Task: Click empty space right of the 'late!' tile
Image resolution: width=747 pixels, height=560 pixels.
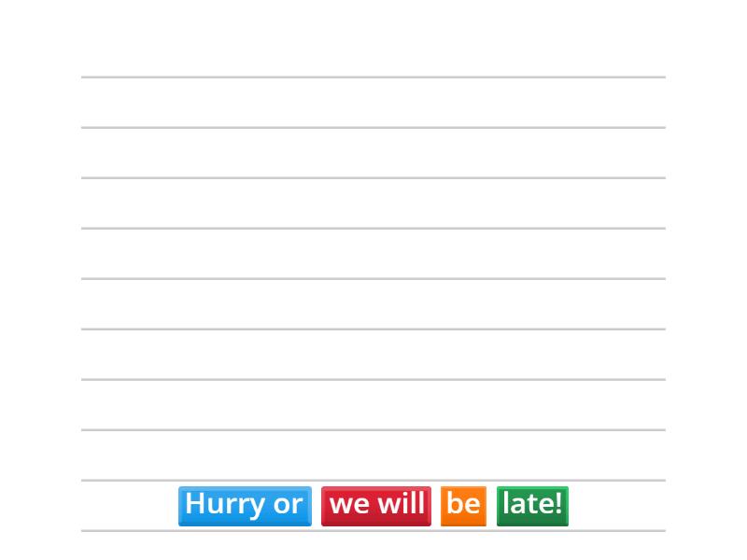Action: click(x=616, y=506)
